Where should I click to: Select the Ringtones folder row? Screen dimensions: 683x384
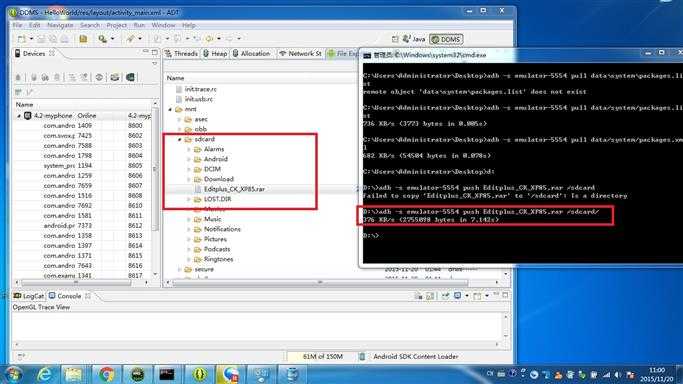coord(218,259)
